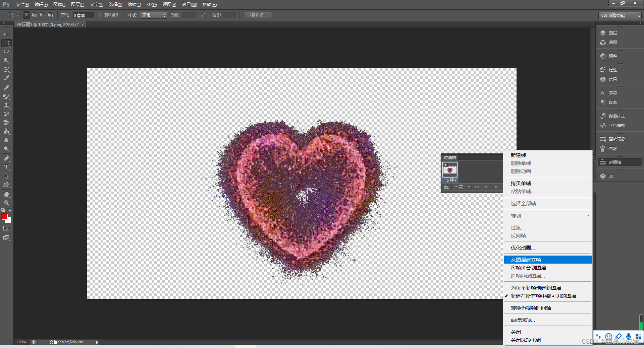The width and height of the screenshot is (644, 348).
Task: Open the tool preset picker arrow
Action: 17,15
